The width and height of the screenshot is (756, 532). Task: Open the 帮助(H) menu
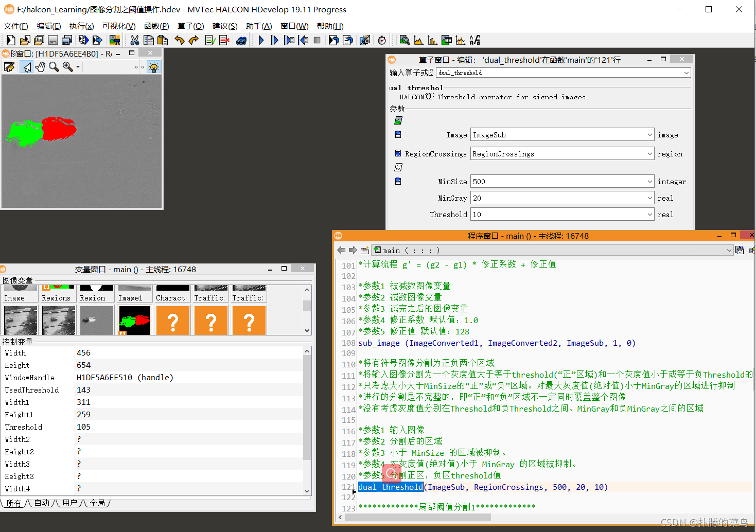(330, 26)
